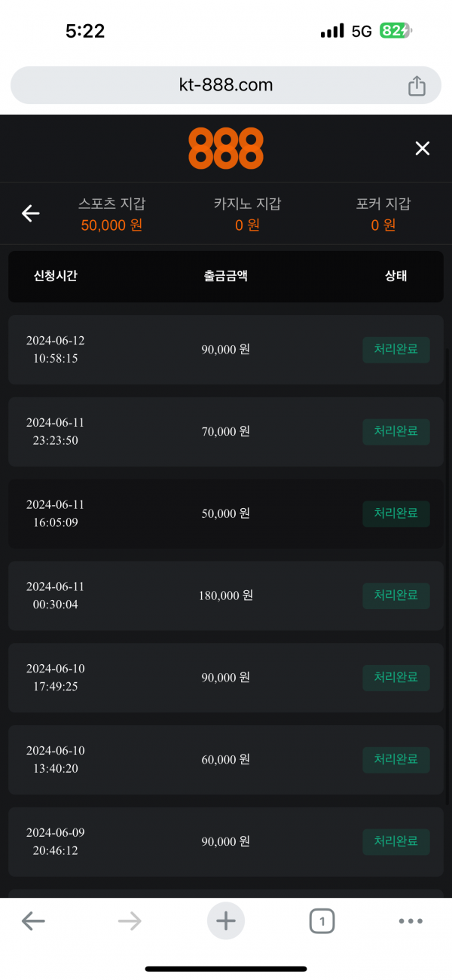Viewport: 452px width, 980px height.
Task: Select the 스포츠 지갑 wallet tab
Action: coord(111,214)
